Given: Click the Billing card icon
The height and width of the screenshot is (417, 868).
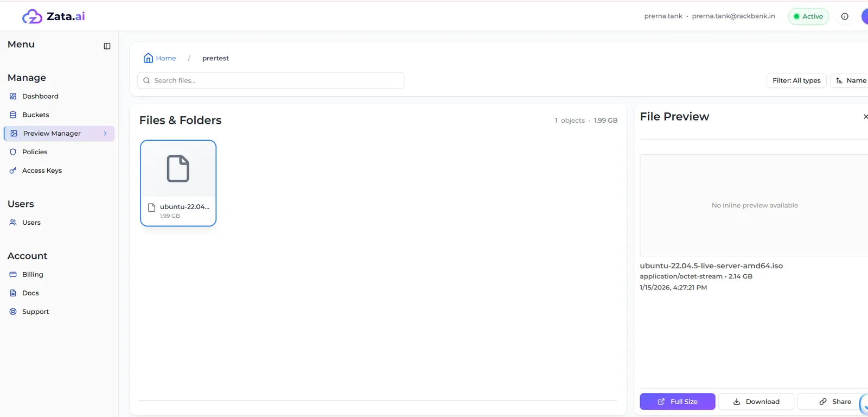Looking at the screenshot, I should [13, 275].
